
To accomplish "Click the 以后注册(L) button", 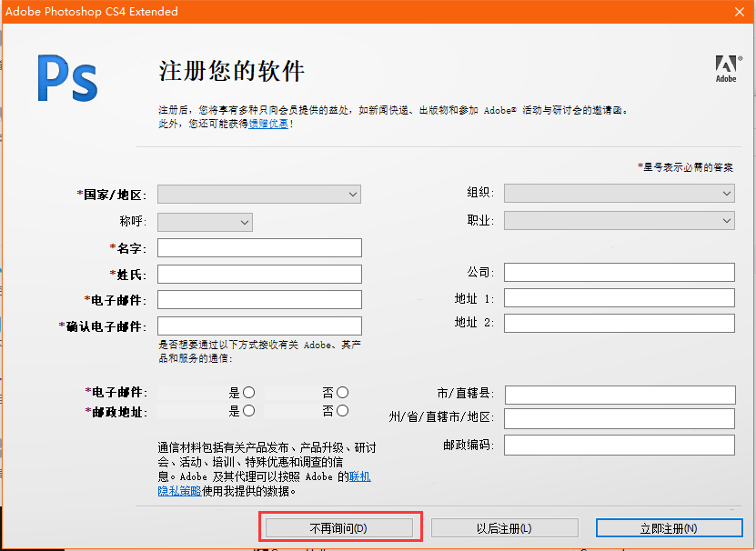I will [504, 528].
